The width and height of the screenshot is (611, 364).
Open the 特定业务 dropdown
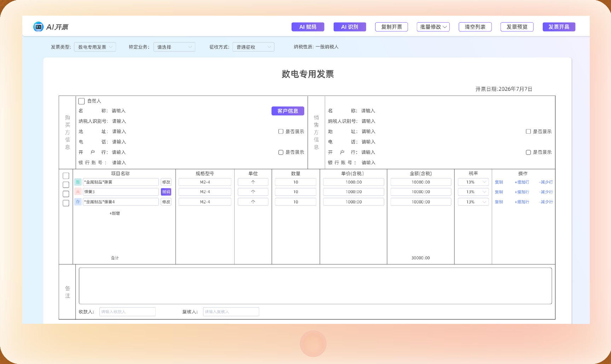(x=174, y=47)
